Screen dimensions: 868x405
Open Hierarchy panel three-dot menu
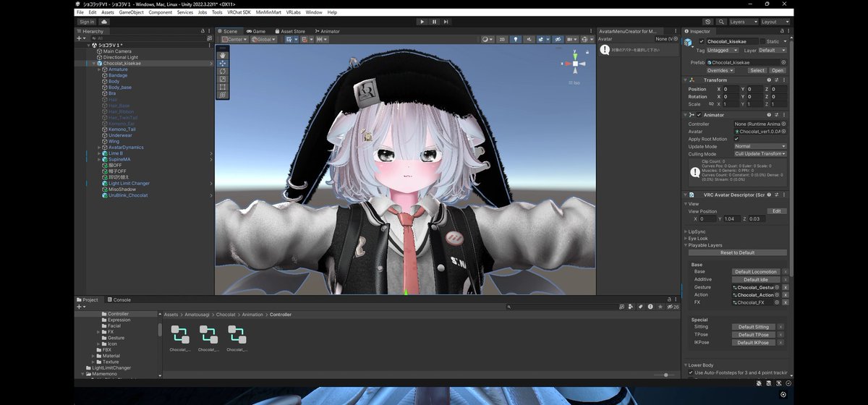(210, 31)
